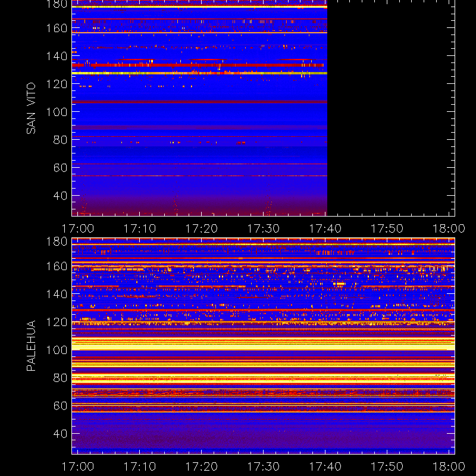Click the 60 tick label on Palehua axis
The height and width of the screenshot is (476, 476).
point(60,406)
